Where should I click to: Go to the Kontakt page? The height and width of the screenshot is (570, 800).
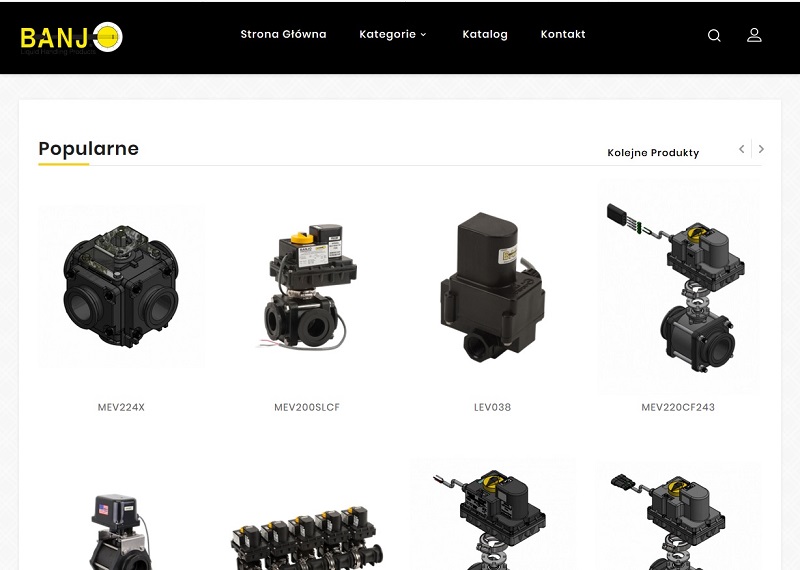point(563,34)
